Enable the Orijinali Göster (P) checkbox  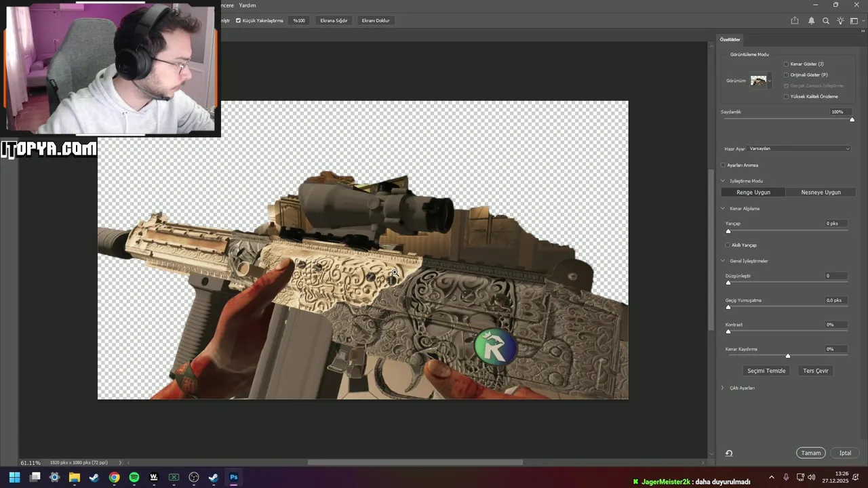point(787,75)
